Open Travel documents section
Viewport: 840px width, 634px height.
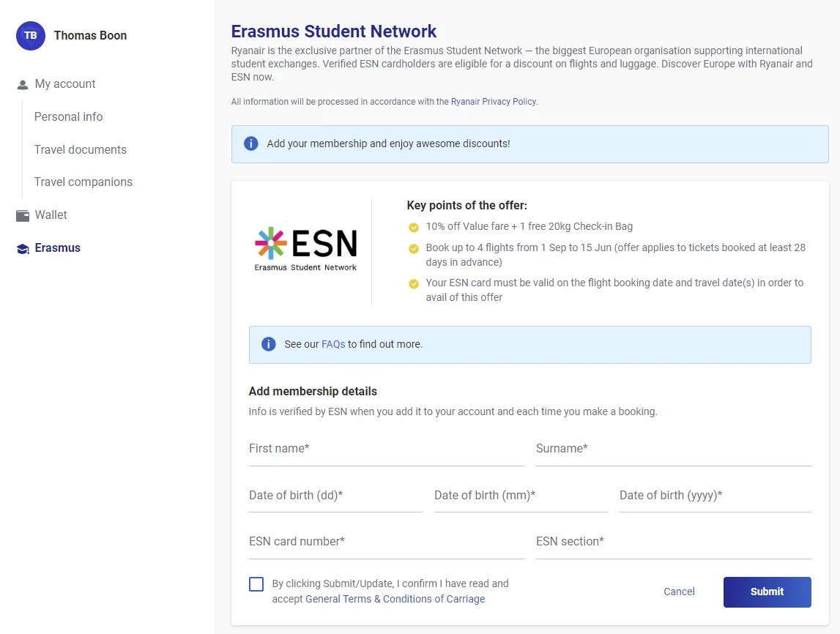(81, 149)
